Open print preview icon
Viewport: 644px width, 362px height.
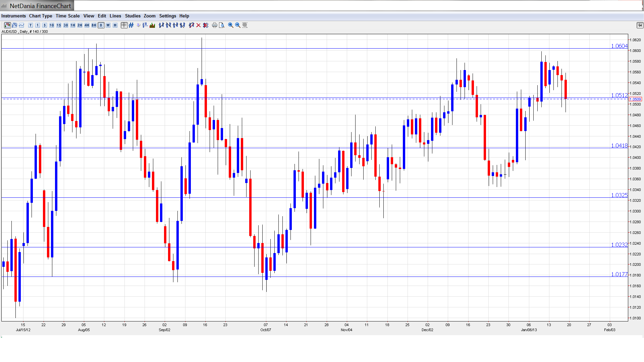point(222,25)
